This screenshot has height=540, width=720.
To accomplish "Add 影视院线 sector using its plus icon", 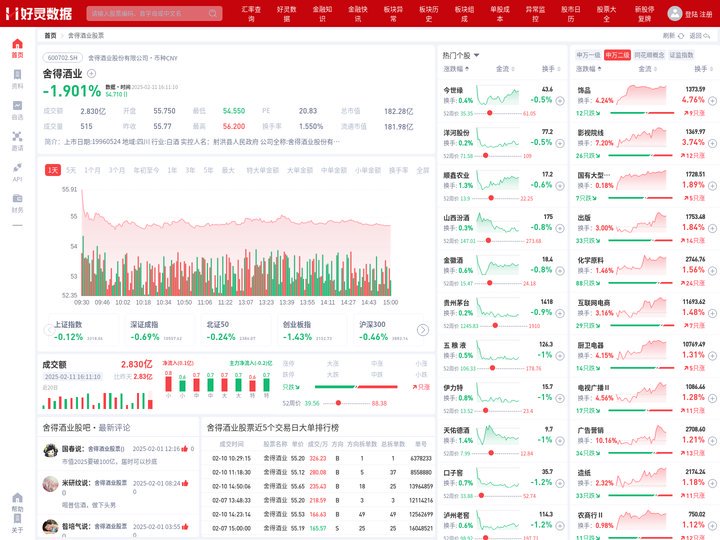I will pyautogui.click(x=712, y=143).
